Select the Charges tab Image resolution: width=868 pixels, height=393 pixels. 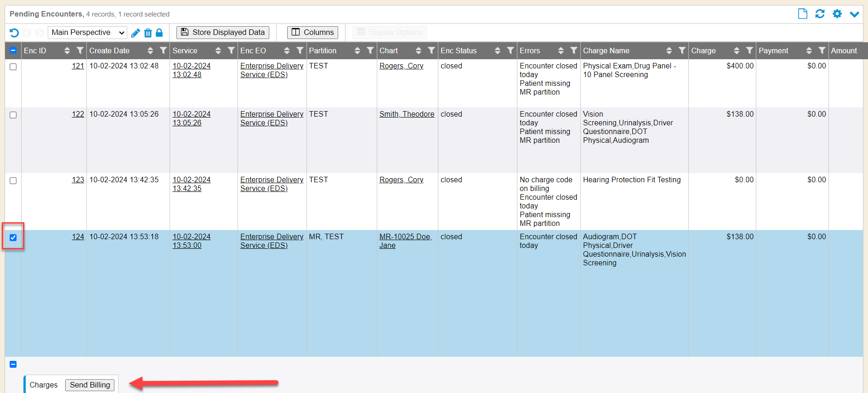[x=44, y=385]
